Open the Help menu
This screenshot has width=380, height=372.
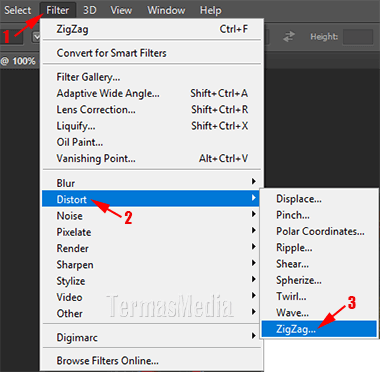pos(210,10)
